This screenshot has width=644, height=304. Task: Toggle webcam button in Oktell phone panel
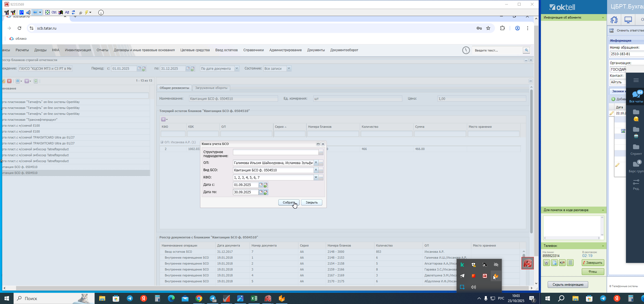[x=547, y=263]
